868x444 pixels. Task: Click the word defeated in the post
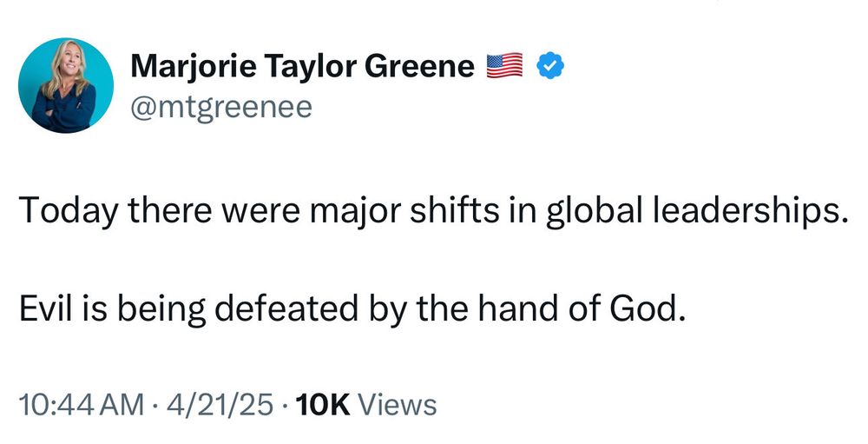pyautogui.click(x=286, y=309)
